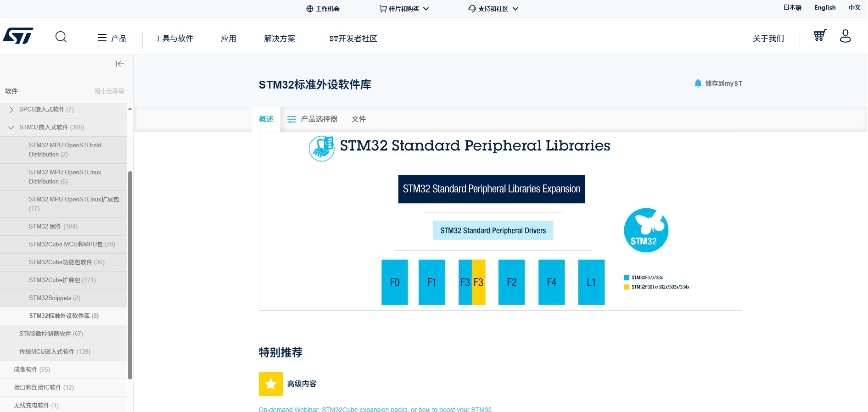Switch language to 中文
This screenshot has width=868, height=412.
[854, 7]
